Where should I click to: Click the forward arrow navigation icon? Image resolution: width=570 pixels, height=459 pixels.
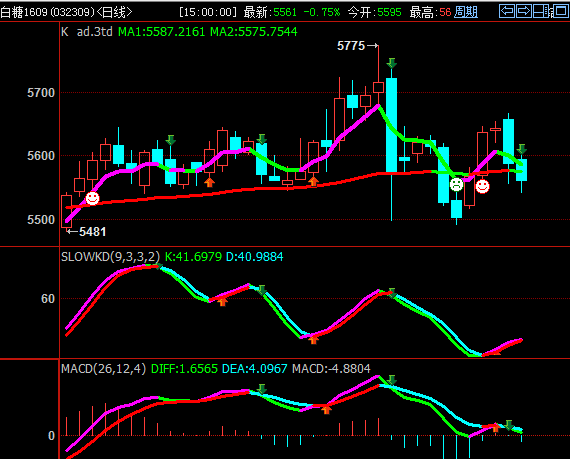coord(524,11)
